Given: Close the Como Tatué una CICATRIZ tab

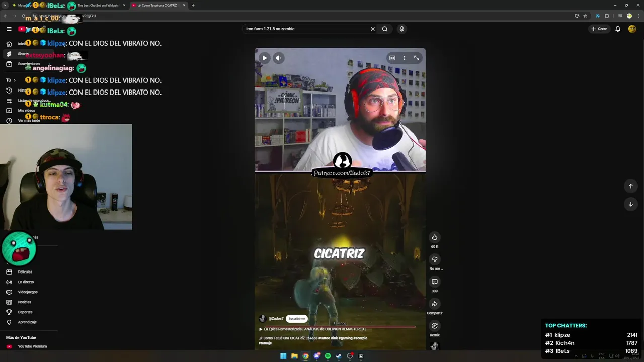Looking at the screenshot, I should (184, 5).
